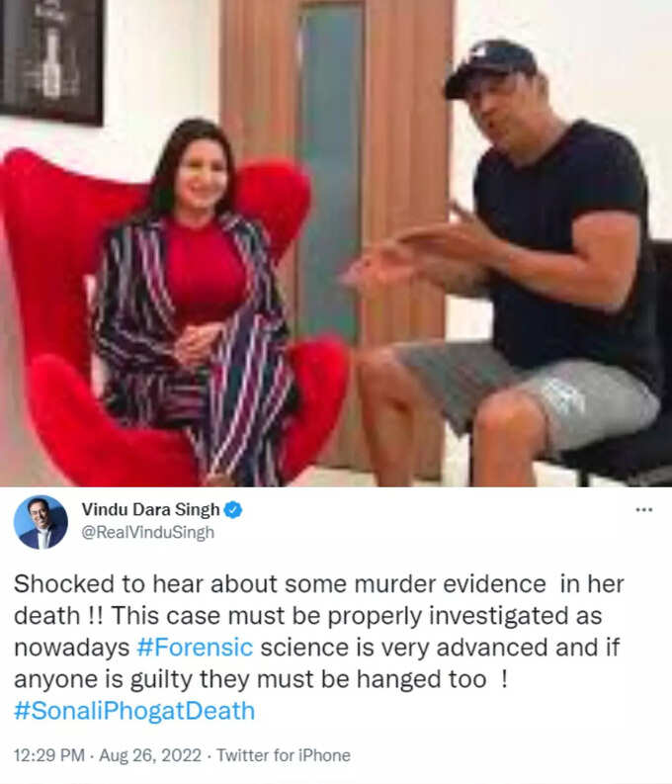Viewport: 672px width, 784px height.
Task: Click the framed picture on the wall
Action: [51, 60]
